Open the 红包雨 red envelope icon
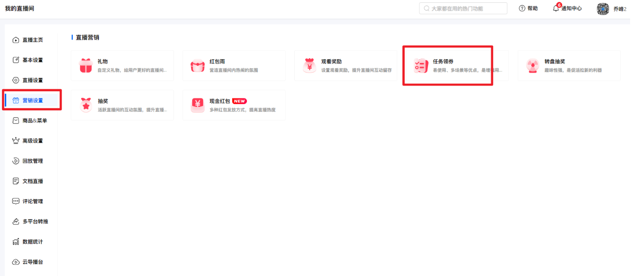This screenshot has height=276, width=644. click(x=197, y=66)
